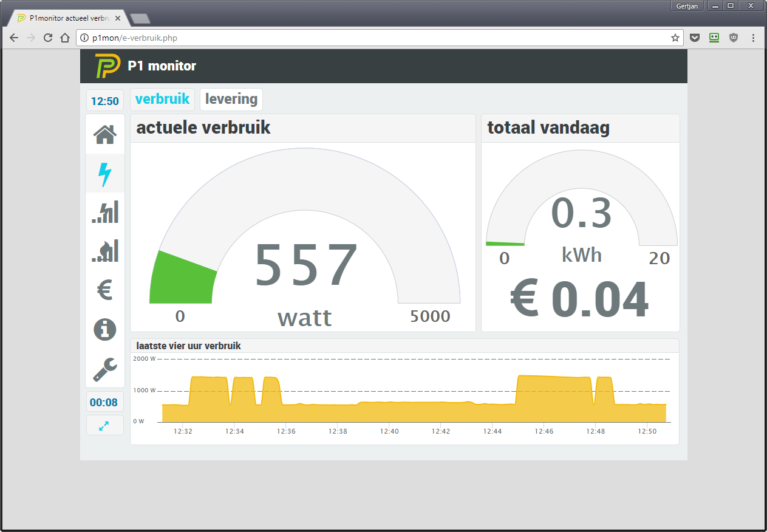Screen dimensions: 767x532
Task: Click the green bar on kWh gauge
Action: tap(505, 244)
